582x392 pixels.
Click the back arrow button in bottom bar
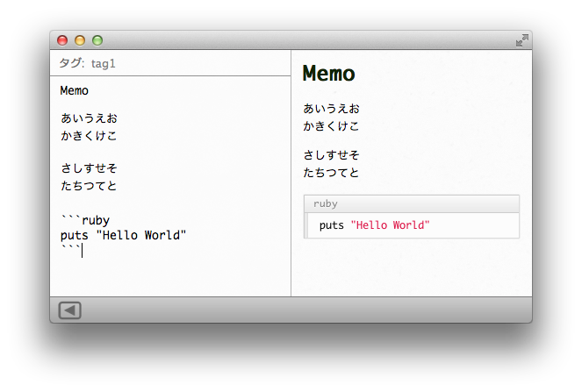69,310
